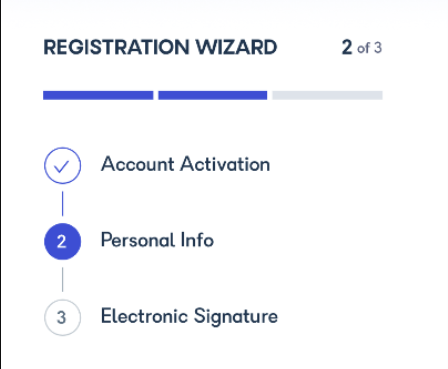Click the dark left border of the panel
Viewport: 448px width, 369px height.
pos(1,184)
